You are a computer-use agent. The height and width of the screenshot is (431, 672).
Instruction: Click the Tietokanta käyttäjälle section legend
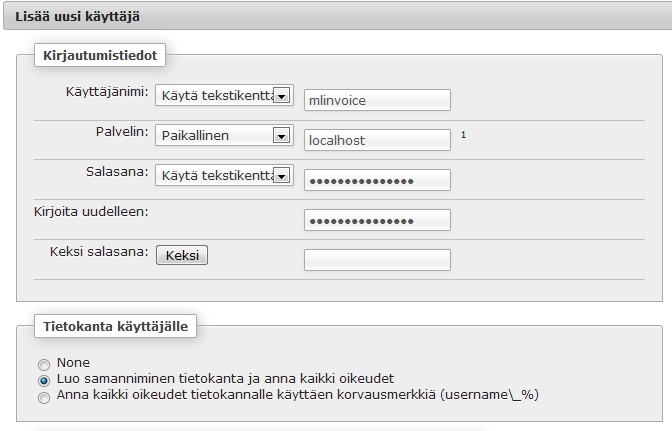[x=115, y=326]
